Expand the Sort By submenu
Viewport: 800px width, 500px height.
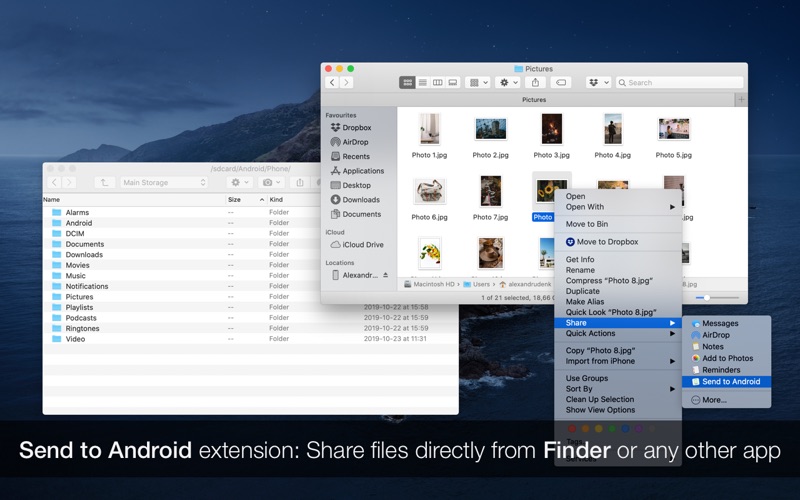(x=618, y=389)
